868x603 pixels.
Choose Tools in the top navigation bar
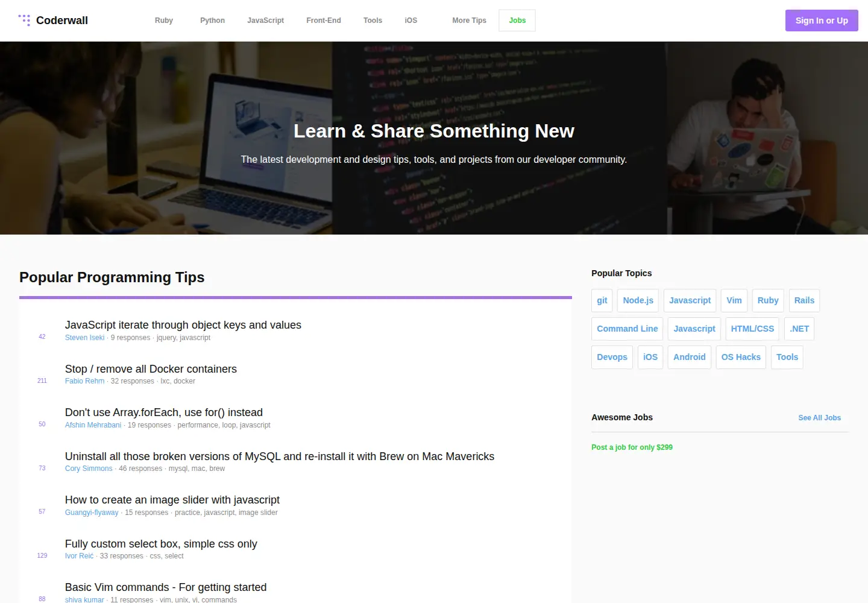click(x=373, y=21)
